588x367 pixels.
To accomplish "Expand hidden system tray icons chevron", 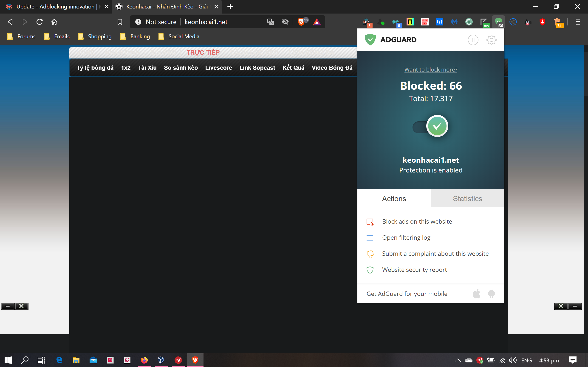I will click(x=458, y=360).
